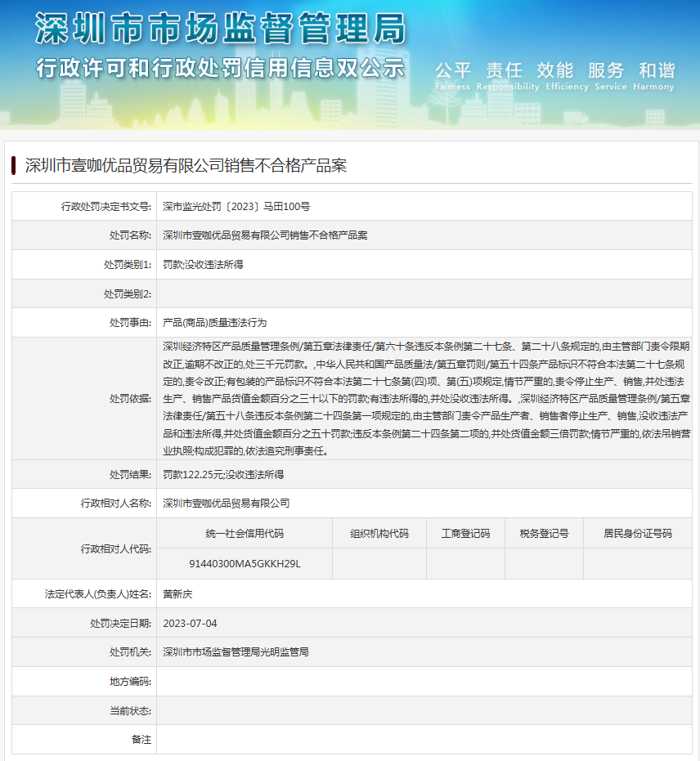The width and height of the screenshot is (700, 761).
Task: Click the 居民身份证号码 column header
Action: pos(638,534)
